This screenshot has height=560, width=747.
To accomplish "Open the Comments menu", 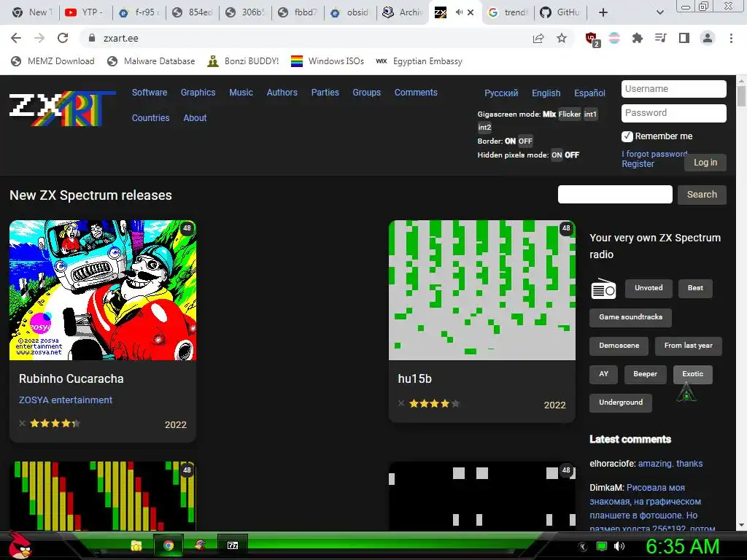I will (x=416, y=93).
